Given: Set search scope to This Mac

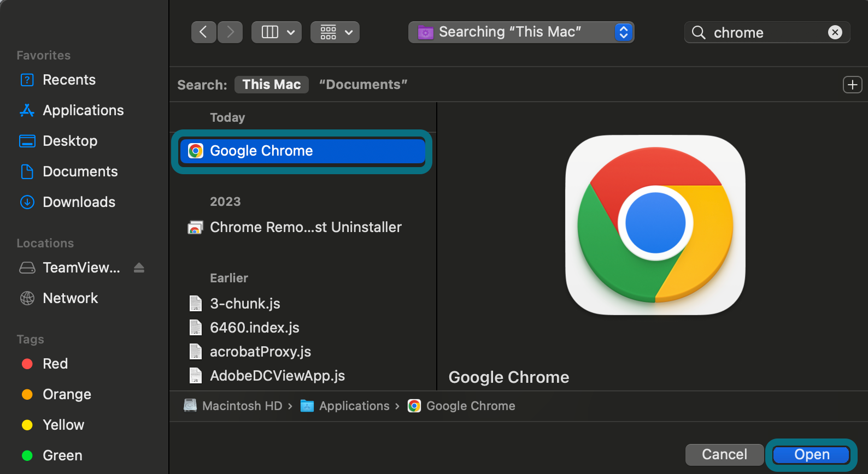Looking at the screenshot, I should pos(272,85).
